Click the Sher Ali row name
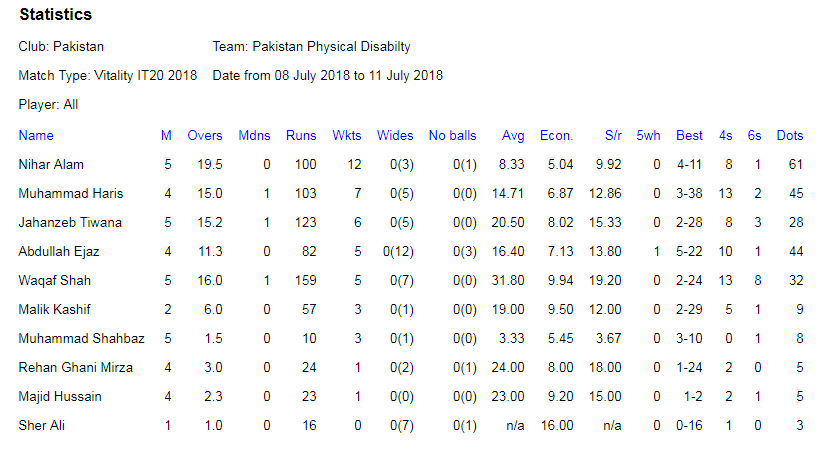Viewport: 819px width, 451px height. [41, 425]
